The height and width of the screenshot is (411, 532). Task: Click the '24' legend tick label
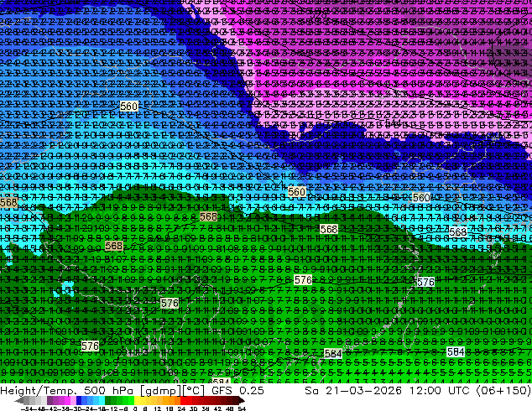pos(181,408)
